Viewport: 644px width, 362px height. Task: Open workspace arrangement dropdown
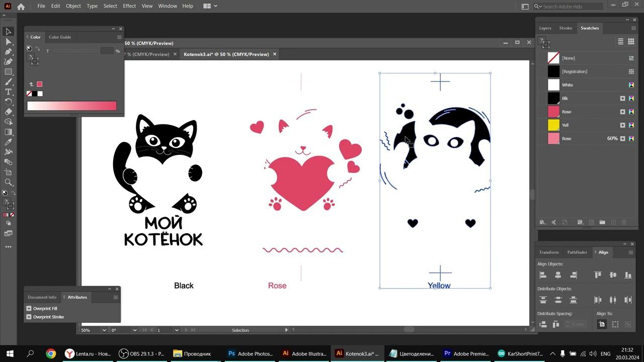click(x=210, y=6)
